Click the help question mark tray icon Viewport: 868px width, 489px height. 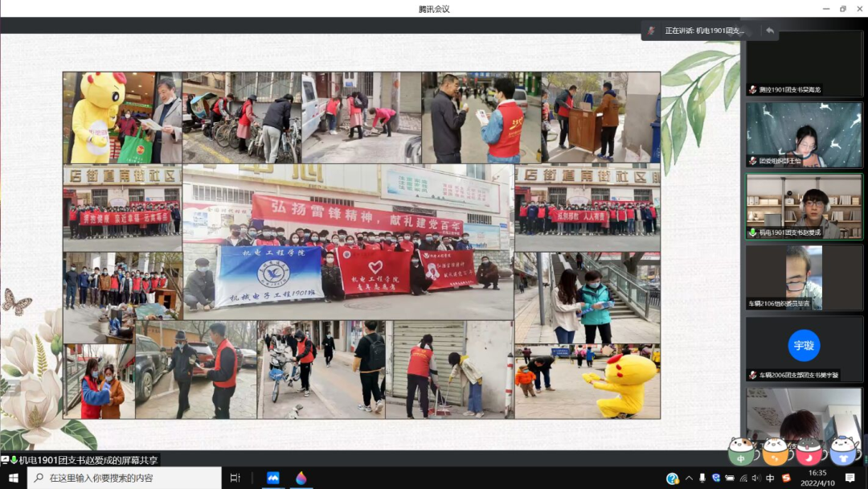coord(672,479)
